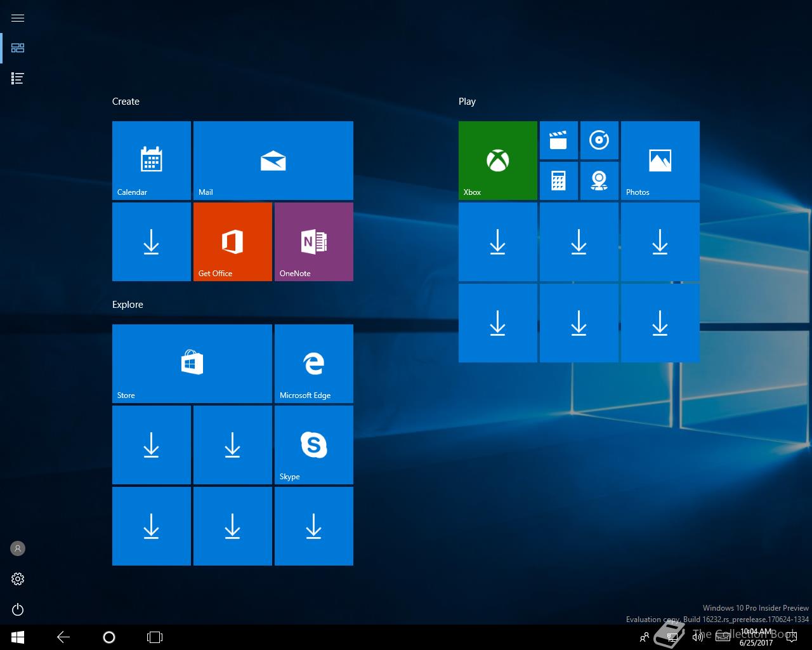
Task: Click the download tile directly below Photos
Action: [660, 242]
